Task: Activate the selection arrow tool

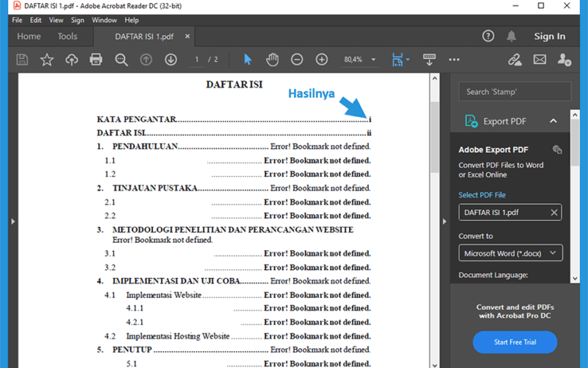Action: [x=248, y=60]
